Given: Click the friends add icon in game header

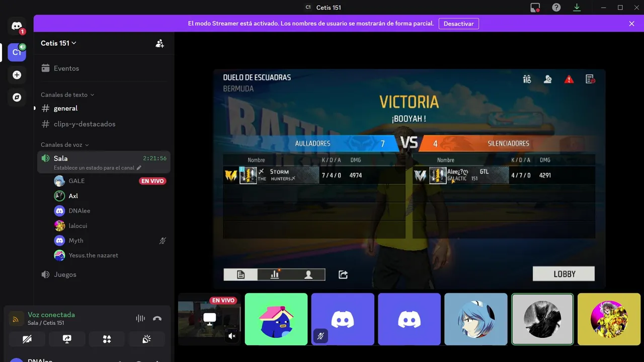Looking at the screenshot, I should point(548,79).
